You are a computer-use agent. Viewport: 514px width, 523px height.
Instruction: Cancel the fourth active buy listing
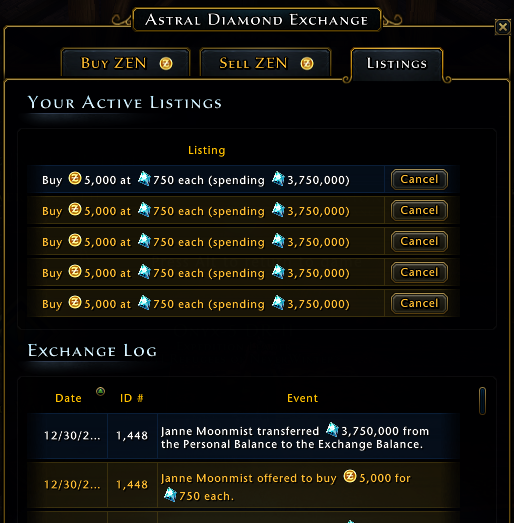tap(419, 273)
